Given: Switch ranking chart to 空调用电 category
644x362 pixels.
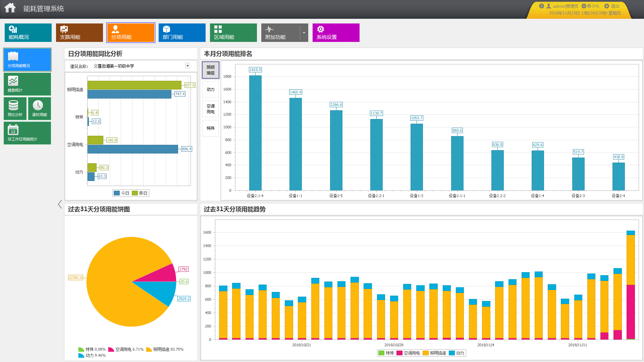Looking at the screenshot, I should pos(211,109).
